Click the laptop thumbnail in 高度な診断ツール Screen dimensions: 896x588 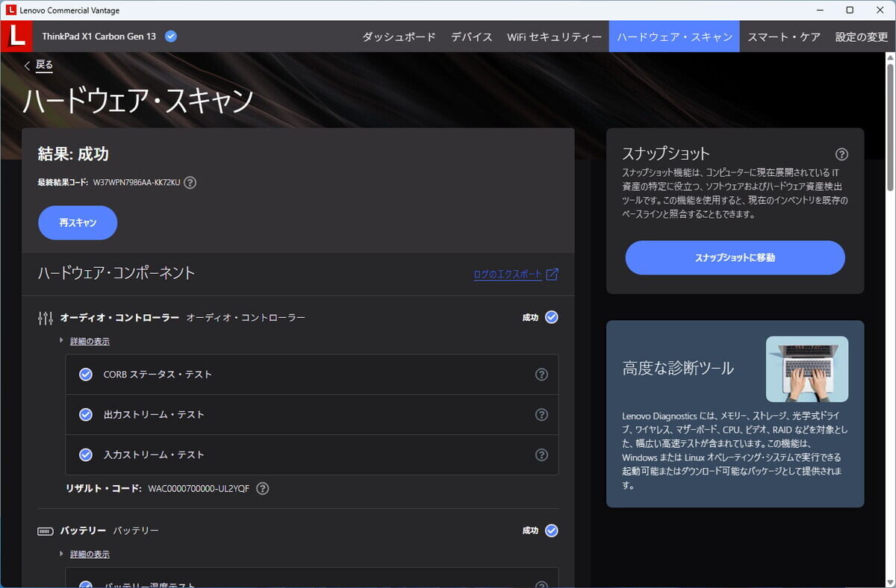click(807, 369)
